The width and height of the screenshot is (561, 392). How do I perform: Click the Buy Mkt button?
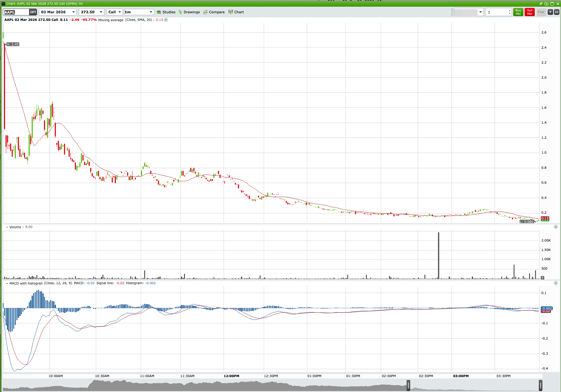(518, 12)
